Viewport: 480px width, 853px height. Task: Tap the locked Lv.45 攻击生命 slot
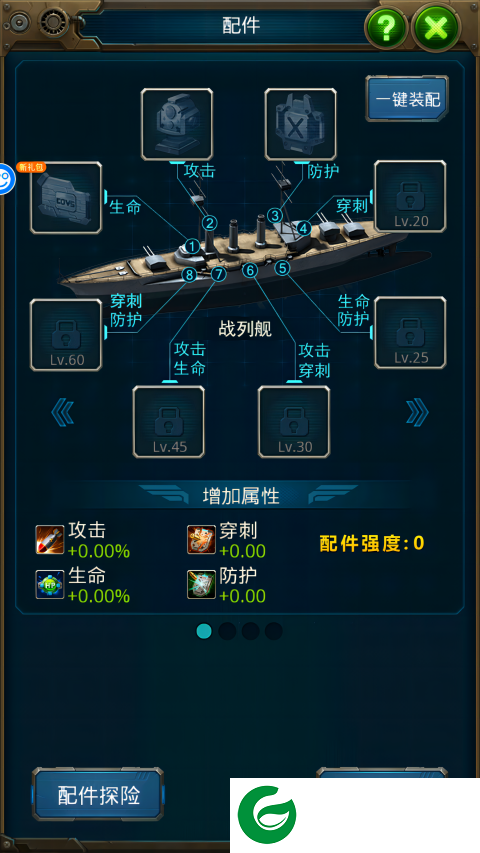[x=169, y=422]
